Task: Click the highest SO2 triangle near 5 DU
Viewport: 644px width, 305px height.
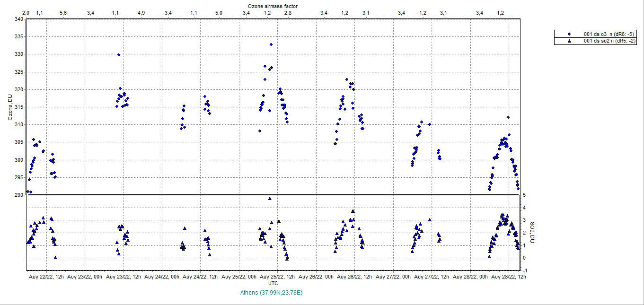Action: [270, 199]
